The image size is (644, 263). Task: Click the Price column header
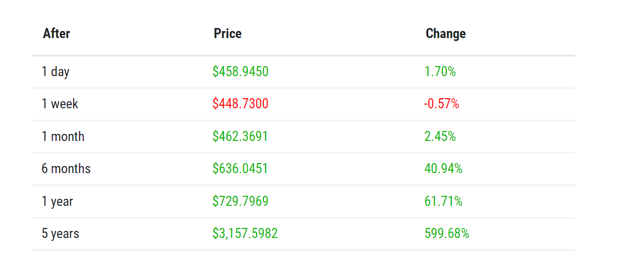tap(228, 33)
